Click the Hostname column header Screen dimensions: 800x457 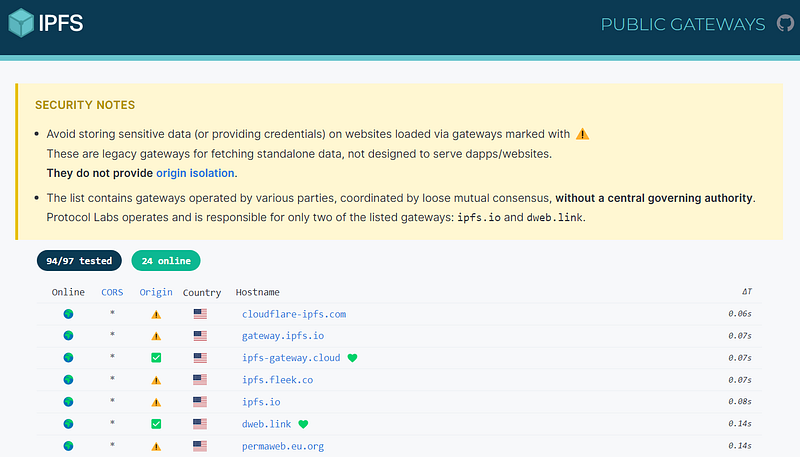[x=258, y=292]
